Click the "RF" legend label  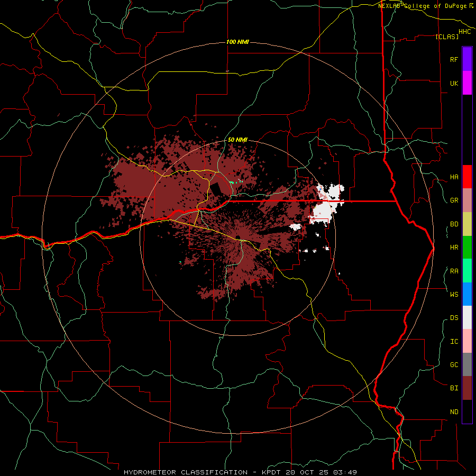[454, 59]
